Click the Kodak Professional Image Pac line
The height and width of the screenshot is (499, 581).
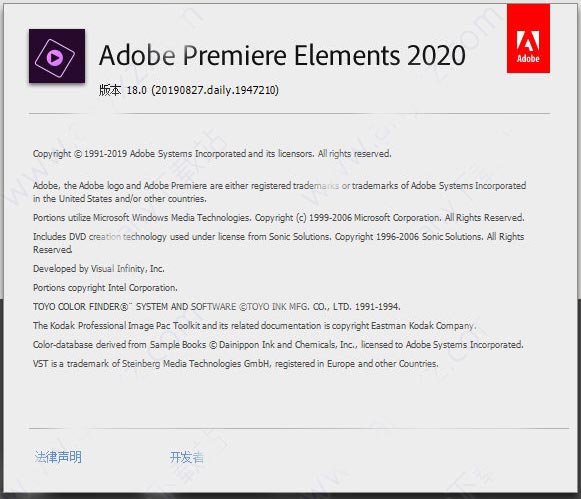pyautogui.click(x=254, y=326)
